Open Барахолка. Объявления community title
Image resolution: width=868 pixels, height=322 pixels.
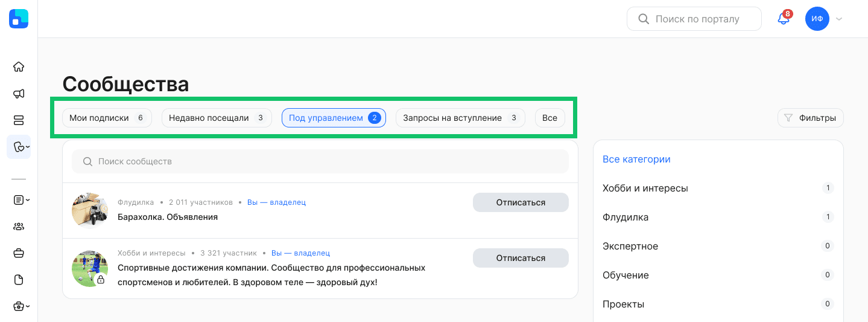coord(168,217)
